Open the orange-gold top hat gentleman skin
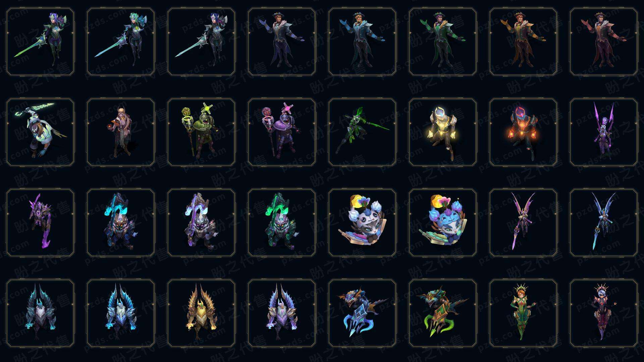644x362 pixels. pos(523,42)
